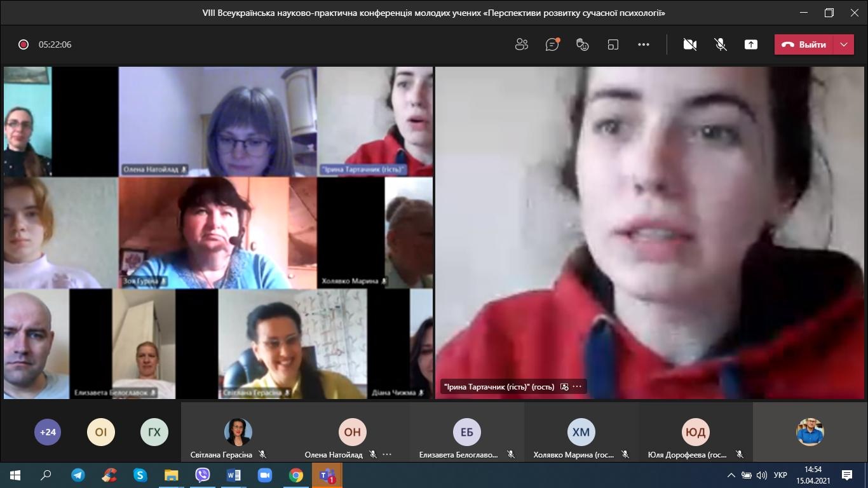
Task: Leave the meeting with Выйти button
Action: click(804, 44)
